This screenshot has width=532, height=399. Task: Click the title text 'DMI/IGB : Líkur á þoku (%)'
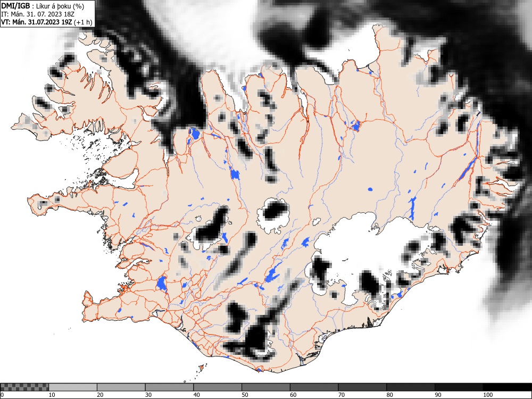(43, 6)
